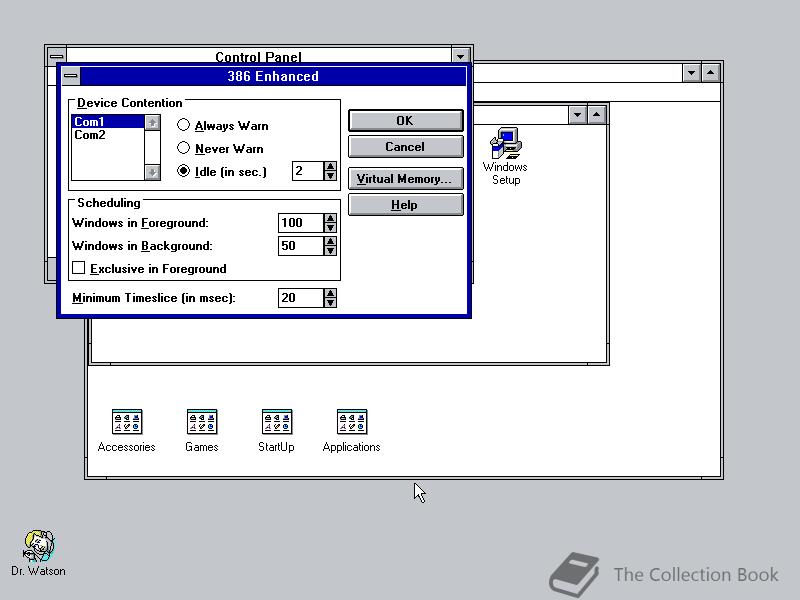
Task: Click the Minimum Timeslice input field
Action: tap(301, 298)
